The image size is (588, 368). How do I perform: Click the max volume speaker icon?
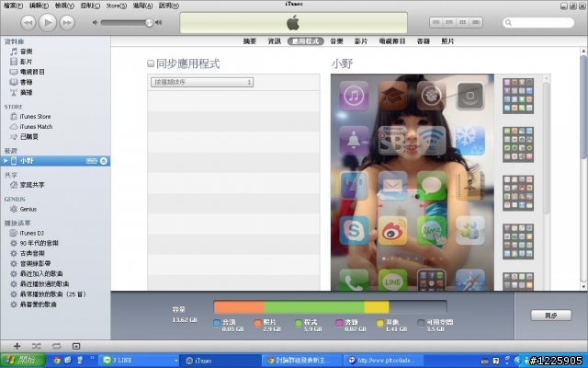click(x=158, y=22)
